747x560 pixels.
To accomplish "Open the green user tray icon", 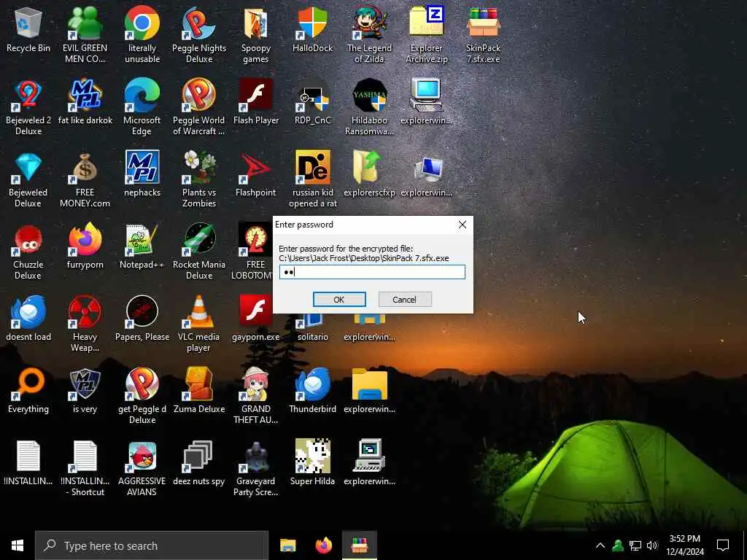I will pos(618,545).
